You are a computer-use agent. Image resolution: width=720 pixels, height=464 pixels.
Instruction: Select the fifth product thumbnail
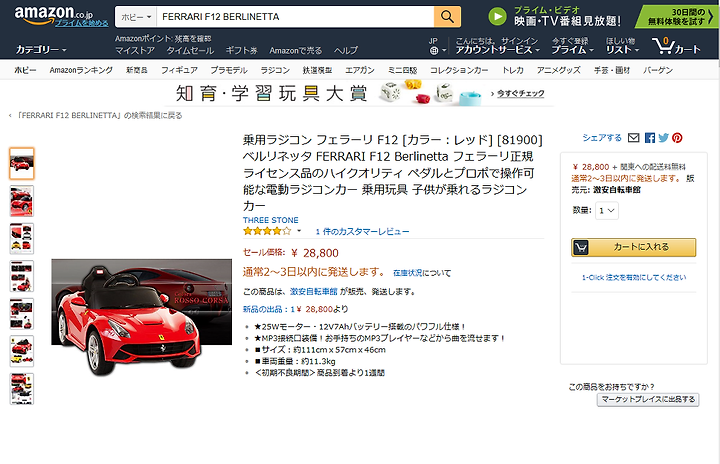click(22, 314)
